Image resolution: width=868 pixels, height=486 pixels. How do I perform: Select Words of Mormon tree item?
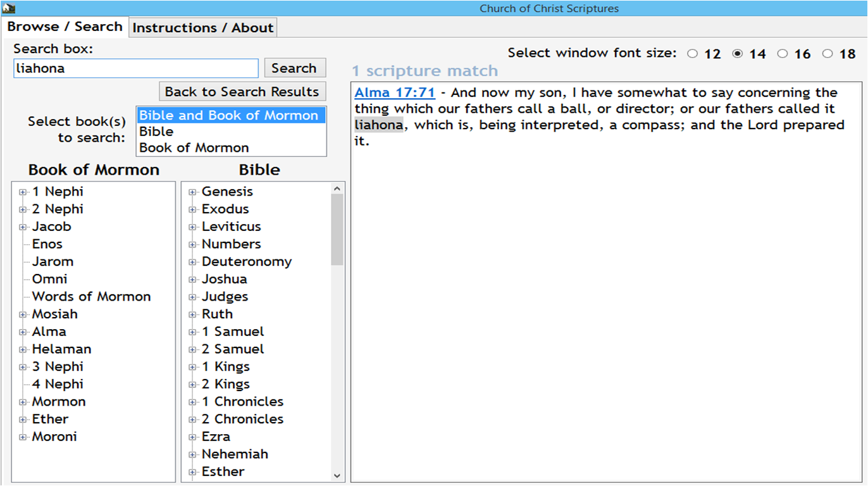92,297
